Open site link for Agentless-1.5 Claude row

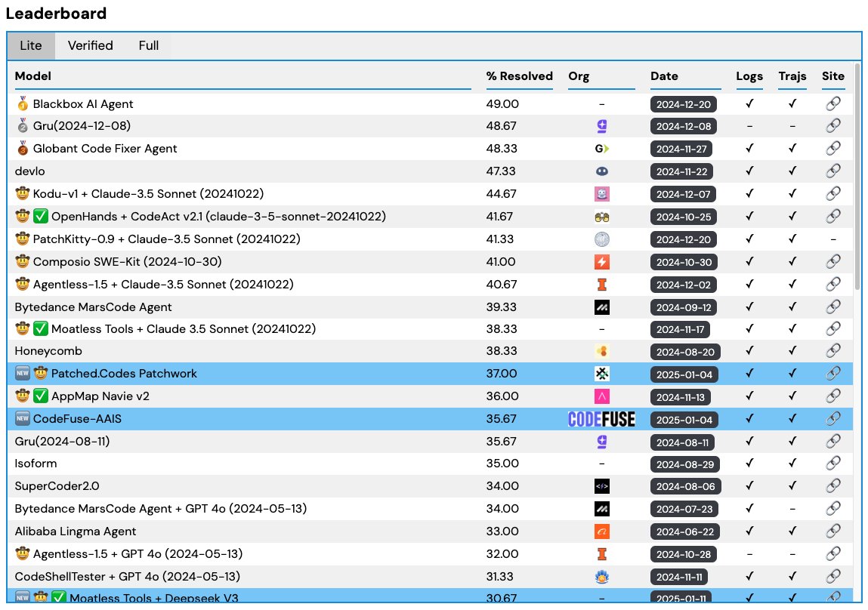[833, 285]
